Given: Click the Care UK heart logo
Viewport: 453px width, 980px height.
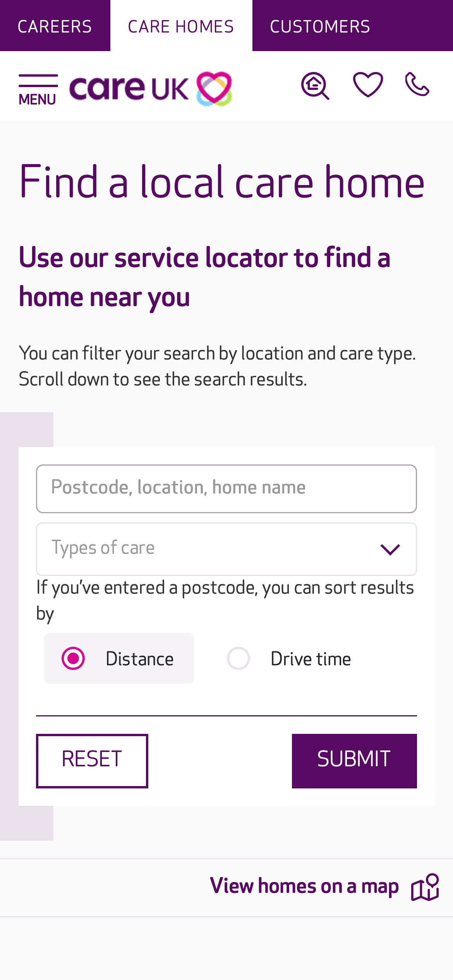Looking at the screenshot, I should pyautogui.click(x=214, y=89).
